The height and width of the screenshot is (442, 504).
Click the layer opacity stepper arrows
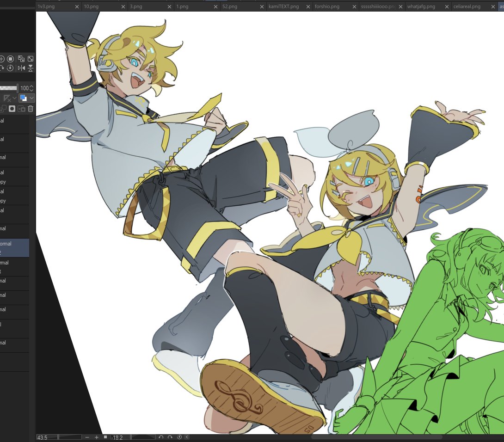point(31,88)
